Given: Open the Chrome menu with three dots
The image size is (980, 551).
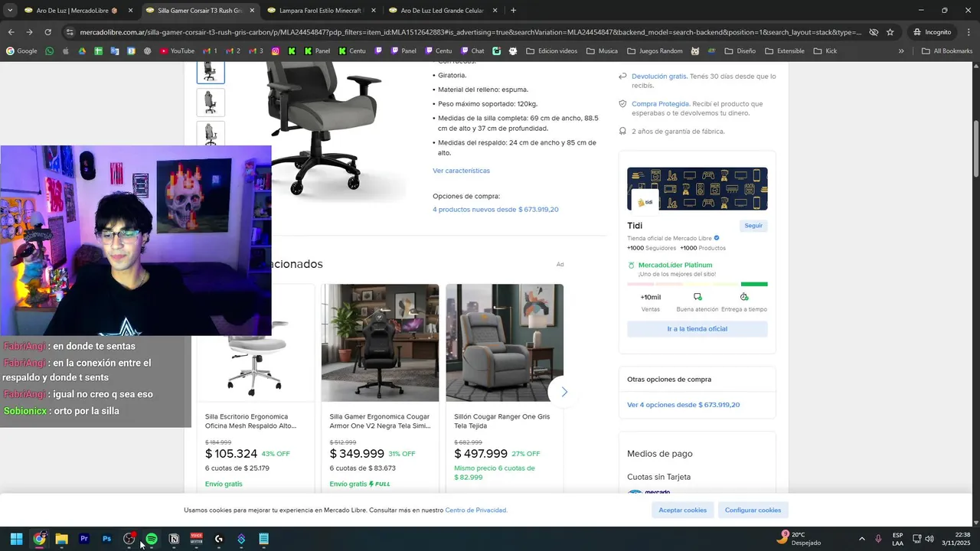Looking at the screenshot, I should (x=969, y=32).
